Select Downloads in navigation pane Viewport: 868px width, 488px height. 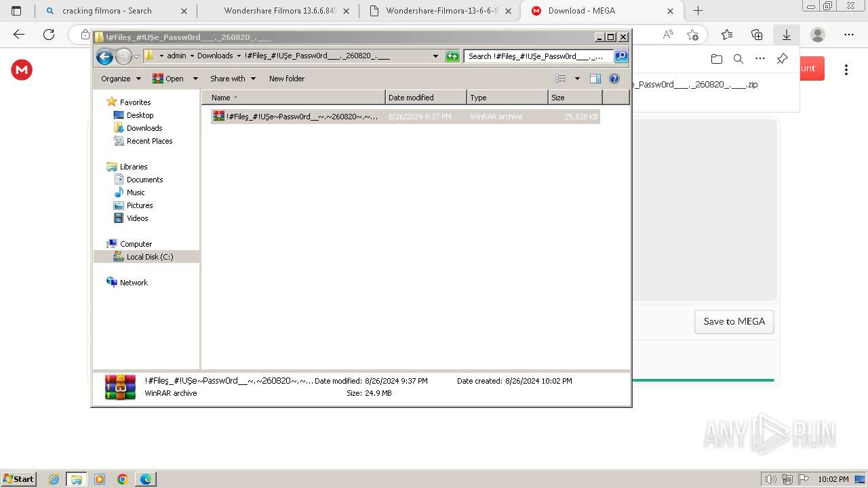pyautogui.click(x=144, y=128)
